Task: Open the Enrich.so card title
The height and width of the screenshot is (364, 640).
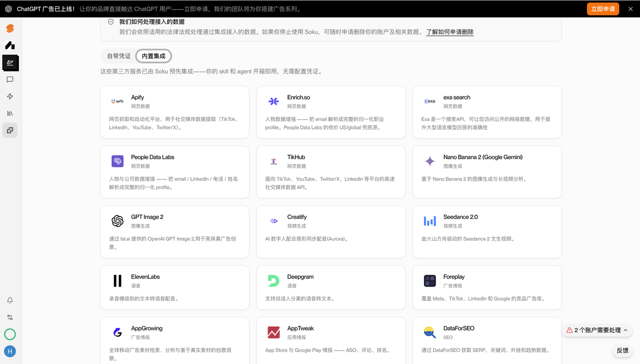Action: tap(298, 97)
